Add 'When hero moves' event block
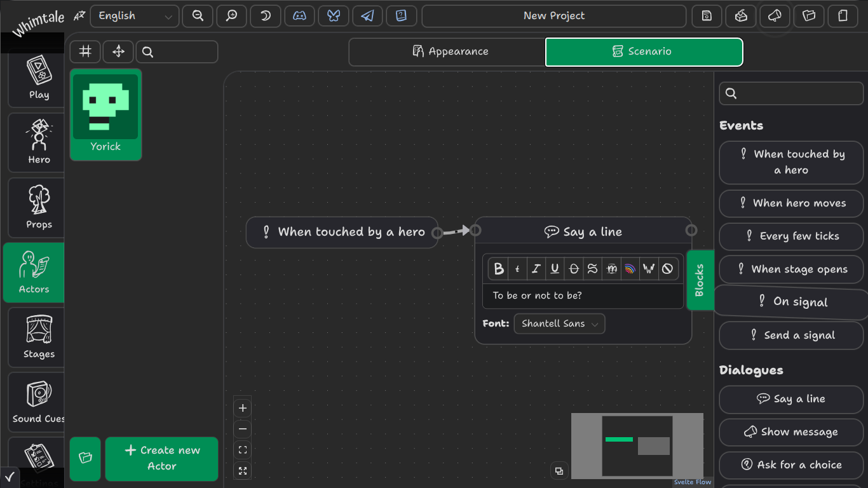This screenshot has height=488, width=868. click(792, 203)
